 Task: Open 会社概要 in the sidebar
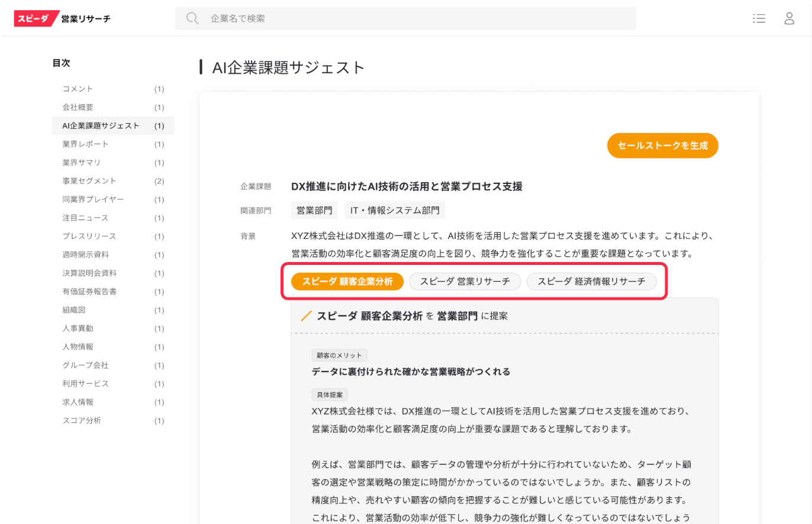coord(78,107)
